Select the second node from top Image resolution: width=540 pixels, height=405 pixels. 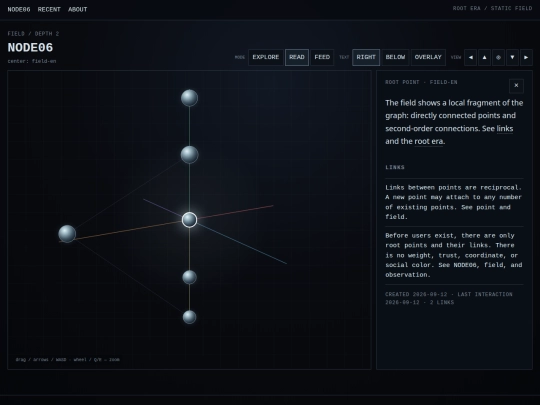click(x=189, y=155)
